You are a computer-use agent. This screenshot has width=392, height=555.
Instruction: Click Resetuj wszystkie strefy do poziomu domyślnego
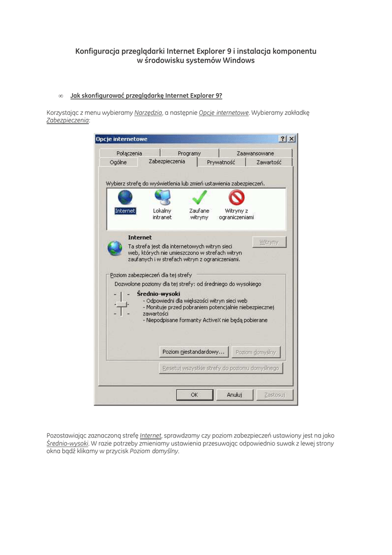[221, 368]
